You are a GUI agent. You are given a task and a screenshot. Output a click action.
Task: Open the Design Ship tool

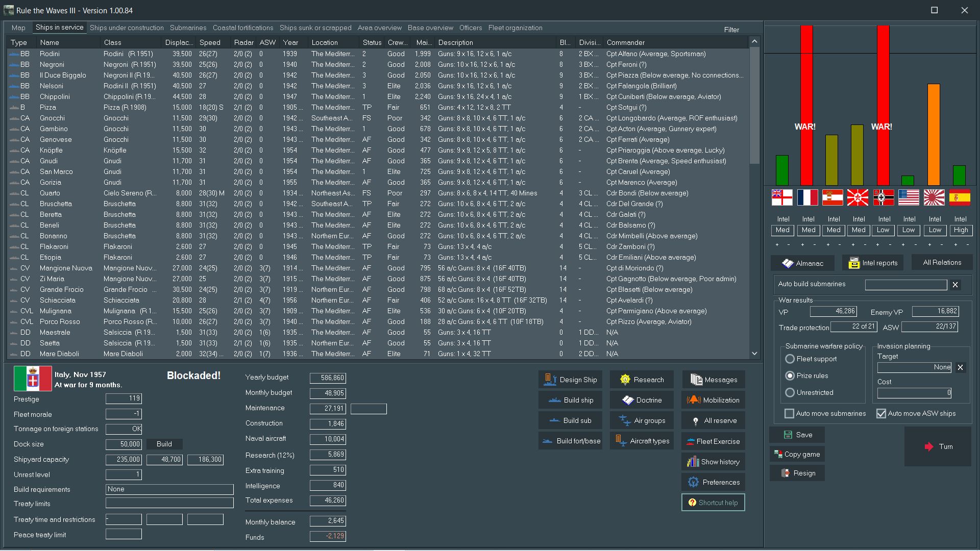pos(570,380)
